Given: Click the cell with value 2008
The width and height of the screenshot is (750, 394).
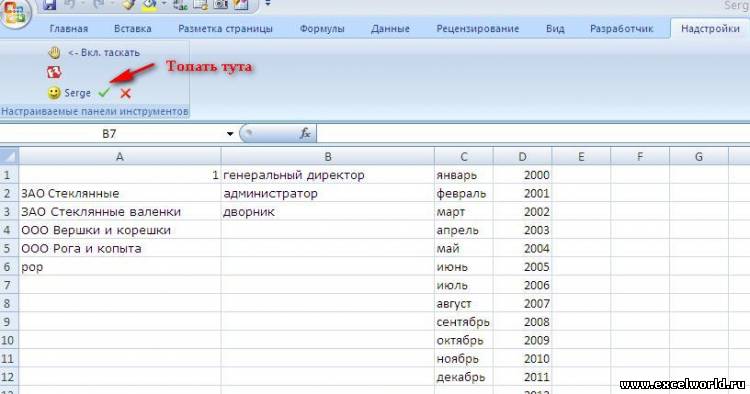Looking at the screenshot, I should click(522, 322).
